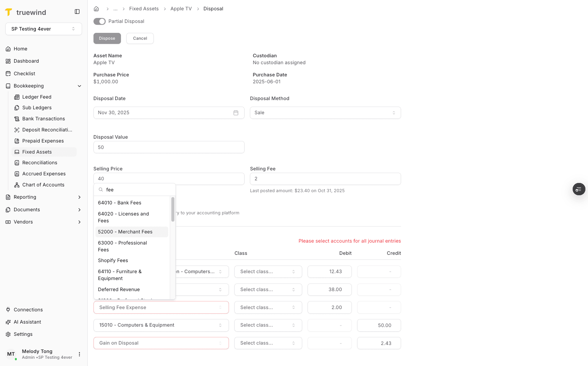Open the Disposal Method dropdown
The image size is (588, 366).
tap(325, 112)
